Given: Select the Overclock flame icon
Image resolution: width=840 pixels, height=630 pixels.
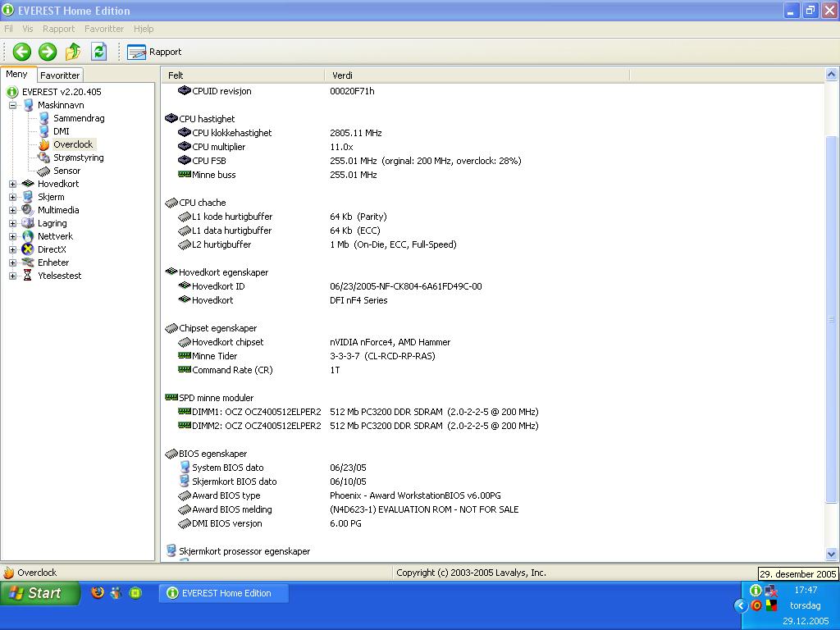Looking at the screenshot, I should point(44,144).
